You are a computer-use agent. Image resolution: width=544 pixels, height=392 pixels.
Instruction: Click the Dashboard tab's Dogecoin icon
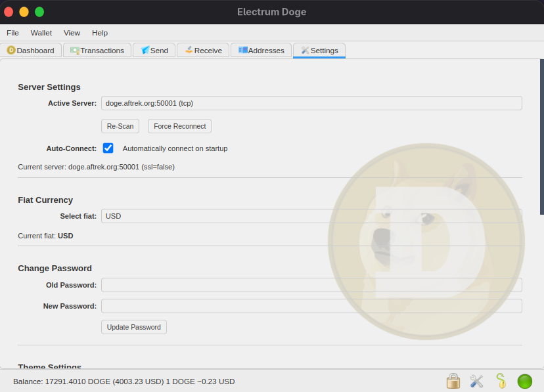pyautogui.click(x=11, y=50)
